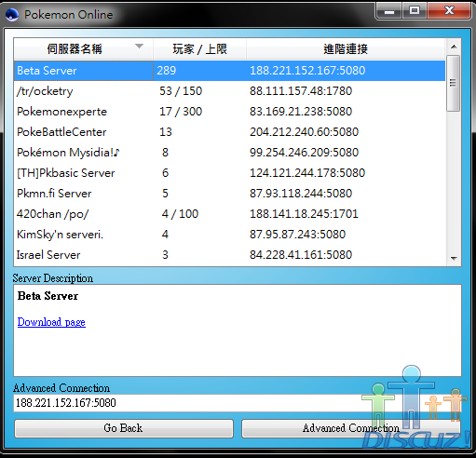
Task: Click address 204.212.240.60:5080
Action: click(x=304, y=132)
